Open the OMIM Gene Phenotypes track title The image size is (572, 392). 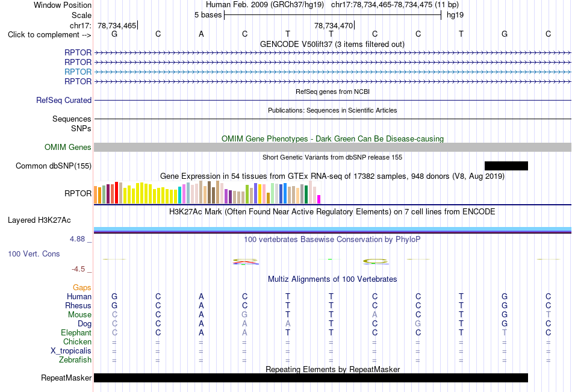coord(332,138)
